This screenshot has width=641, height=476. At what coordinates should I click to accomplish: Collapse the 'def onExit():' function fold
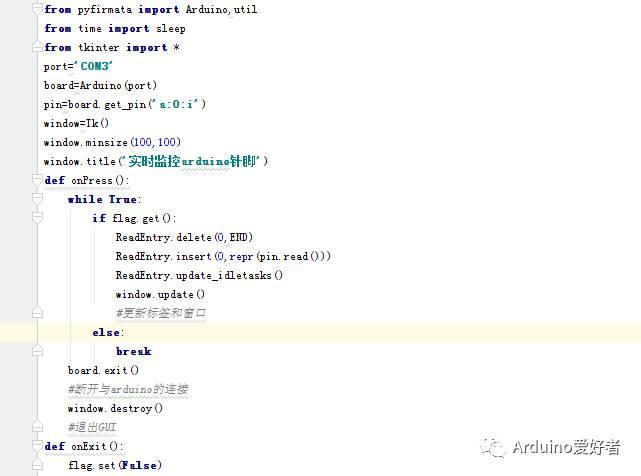click(37, 446)
